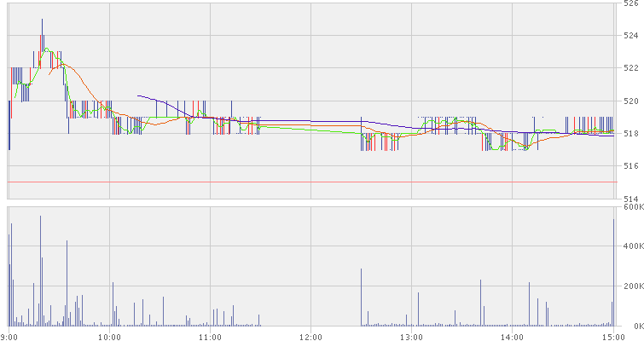Click the 526 price axis label
This screenshot has height=341, width=644.
coord(630,4)
